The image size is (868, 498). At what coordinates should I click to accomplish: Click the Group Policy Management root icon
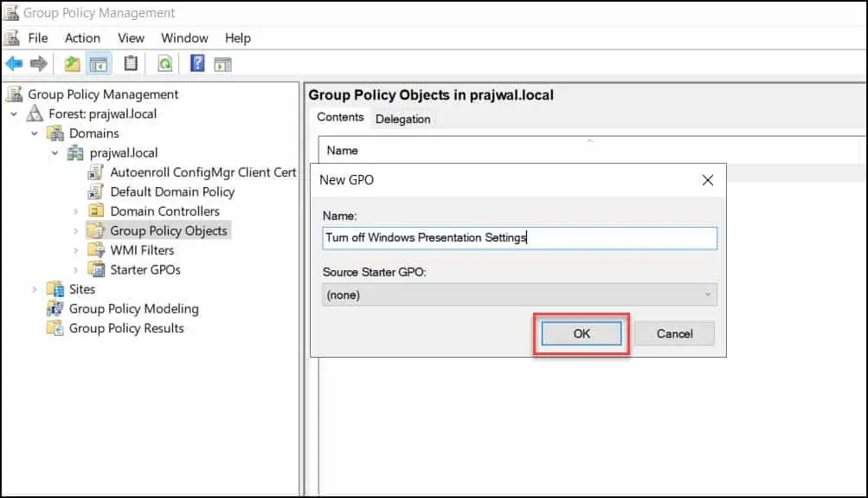click(15, 94)
